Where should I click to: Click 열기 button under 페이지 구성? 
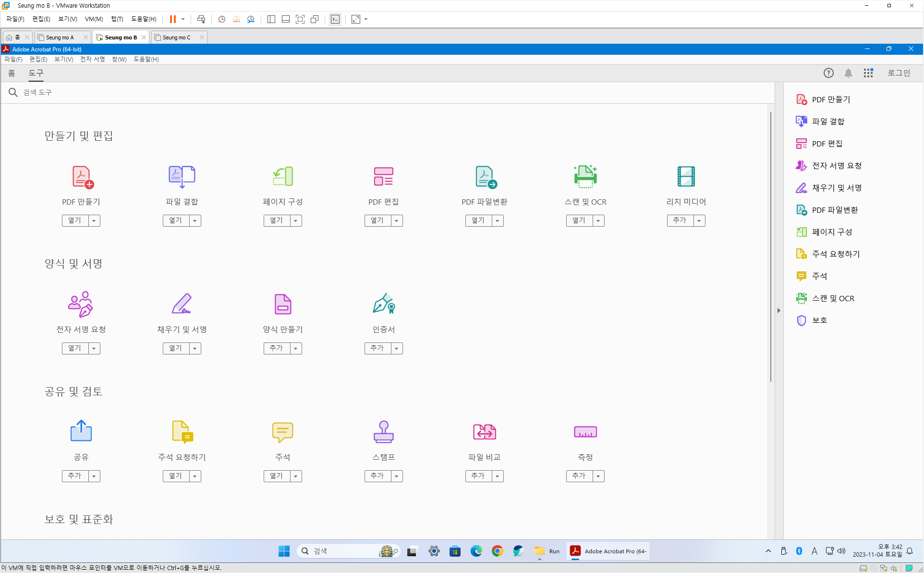276,220
